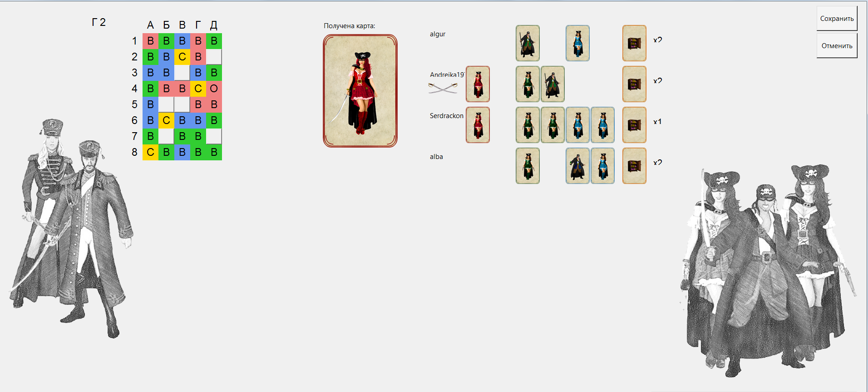Click player name Serdrackon
868x392 pixels.
[x=447, y=116]
